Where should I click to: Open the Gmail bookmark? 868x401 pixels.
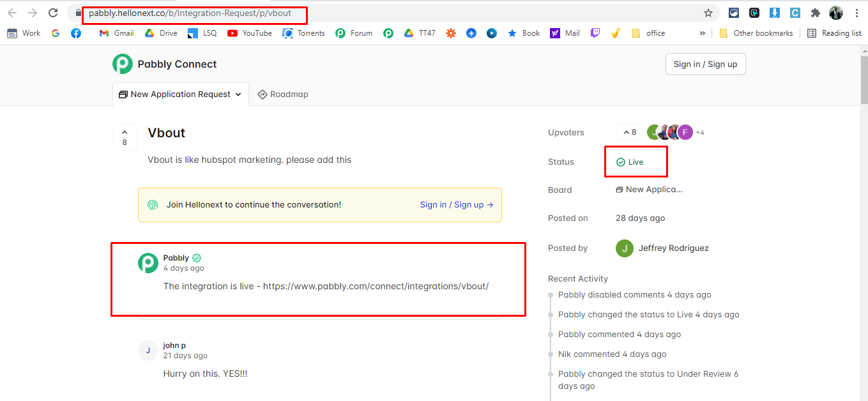(x=117, y=33)
